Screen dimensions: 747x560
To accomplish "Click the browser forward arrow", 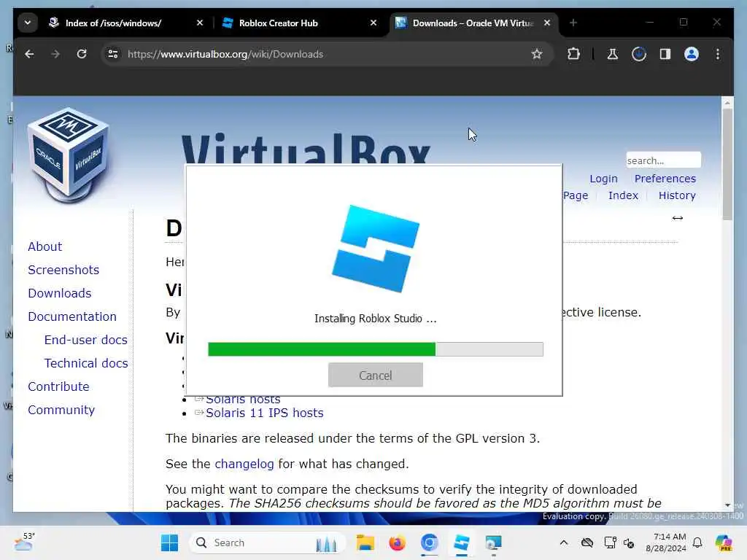I will click(55, 54).
